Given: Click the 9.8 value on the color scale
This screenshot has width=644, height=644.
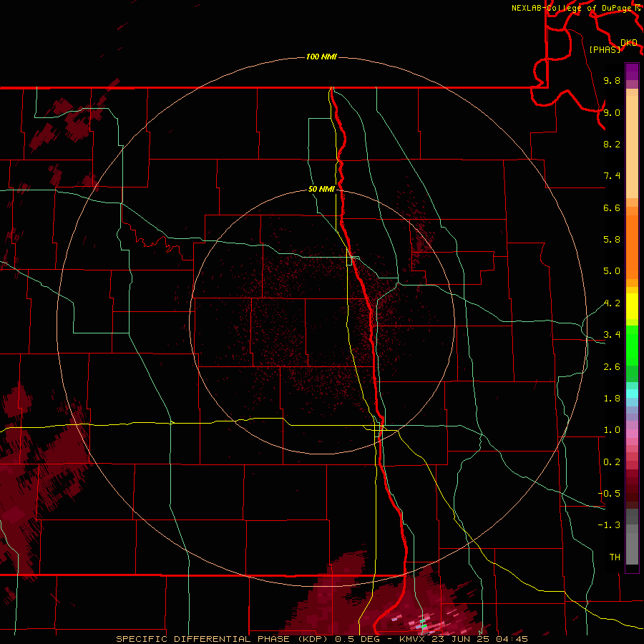Looking at the screenshot, I should [x=612, y=80].
